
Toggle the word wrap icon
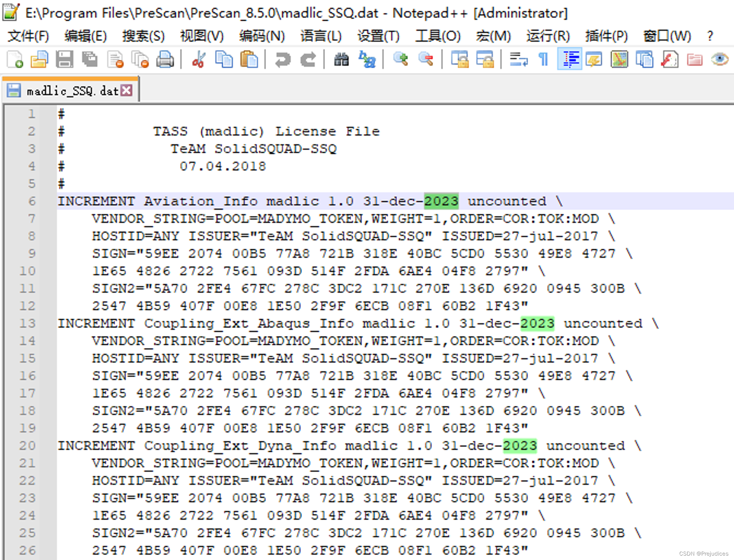click(519, 59)
